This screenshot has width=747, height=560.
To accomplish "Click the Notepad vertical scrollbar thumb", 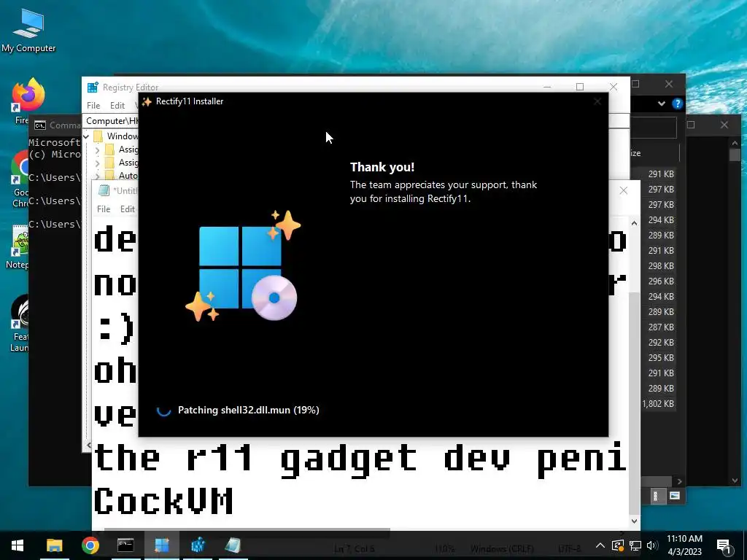I will [634, 402].
